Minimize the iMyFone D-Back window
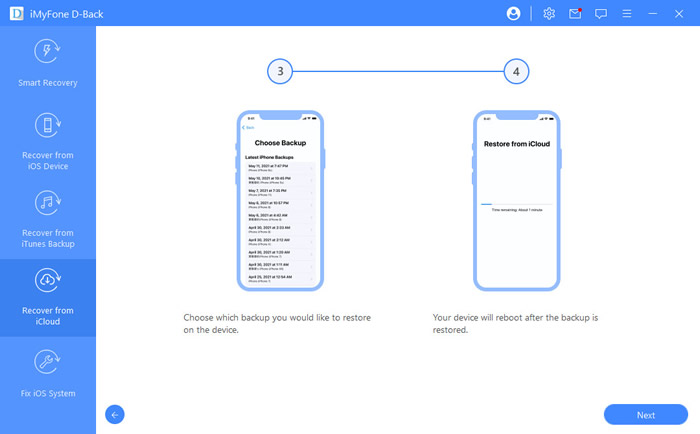 pos(653,14)
